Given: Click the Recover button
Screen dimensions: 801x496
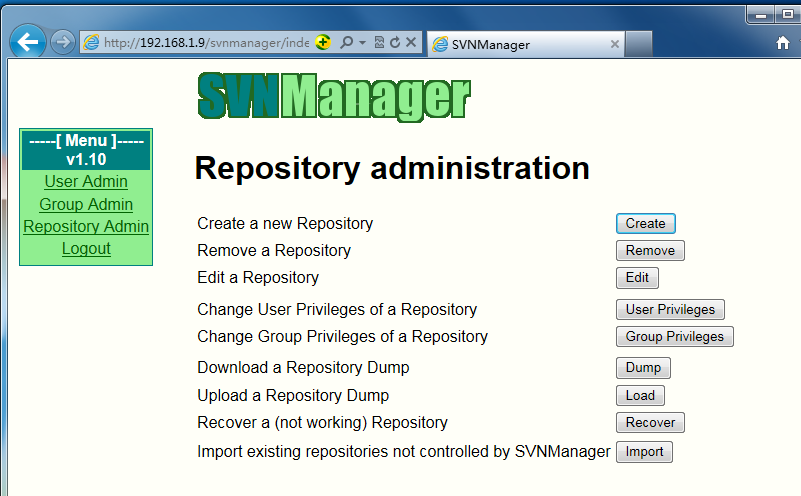Looking at the screenshot, I should click(650, 422).
